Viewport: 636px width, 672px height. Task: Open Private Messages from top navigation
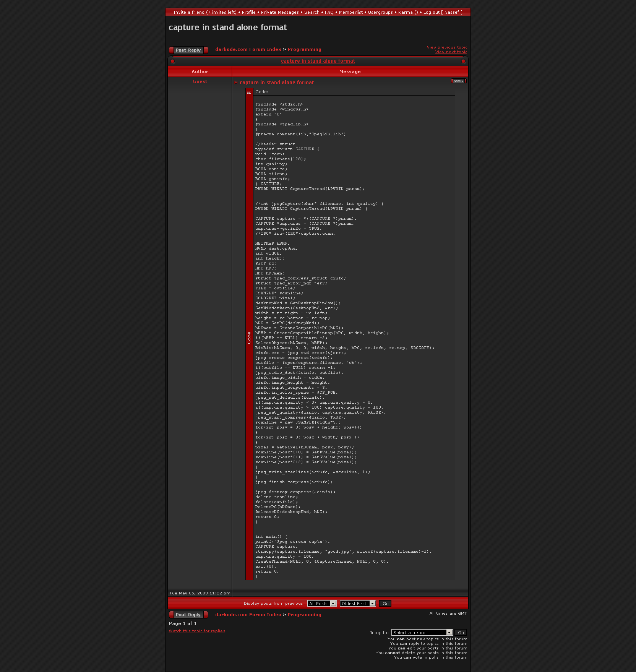280,12
